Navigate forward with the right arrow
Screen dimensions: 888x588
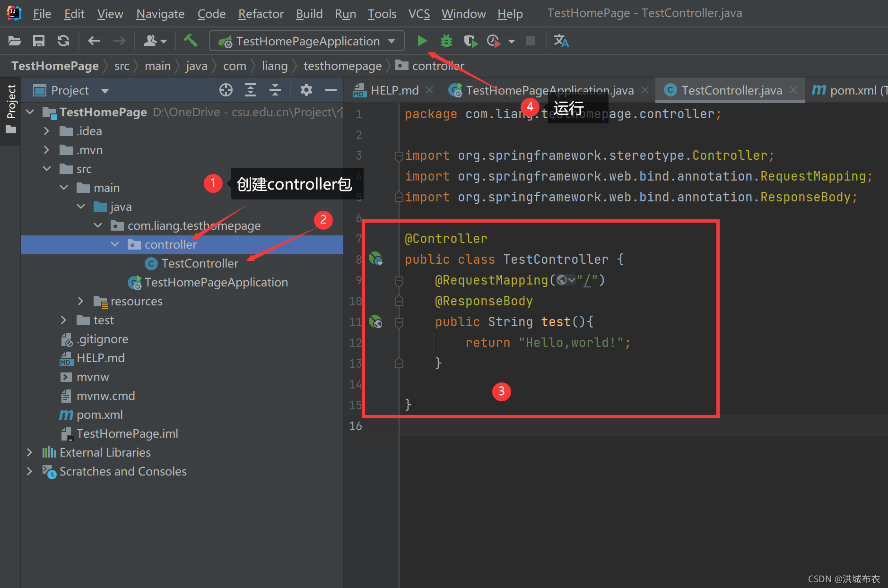(119, 41)
